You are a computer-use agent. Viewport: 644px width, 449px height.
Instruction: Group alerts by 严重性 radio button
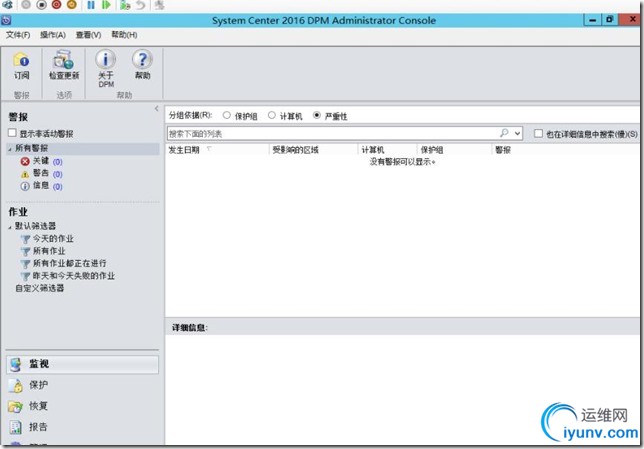click(x=316, y=115)
